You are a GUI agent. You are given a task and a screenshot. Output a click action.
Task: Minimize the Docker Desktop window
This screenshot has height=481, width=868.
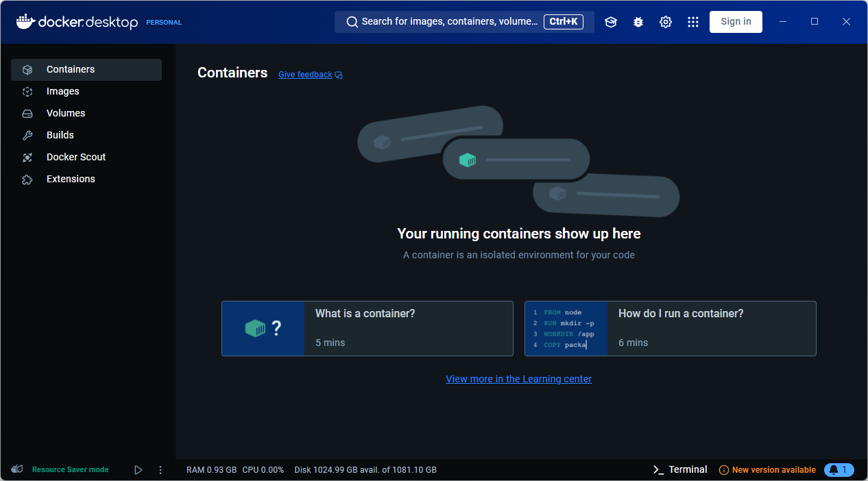coord(783,22)
